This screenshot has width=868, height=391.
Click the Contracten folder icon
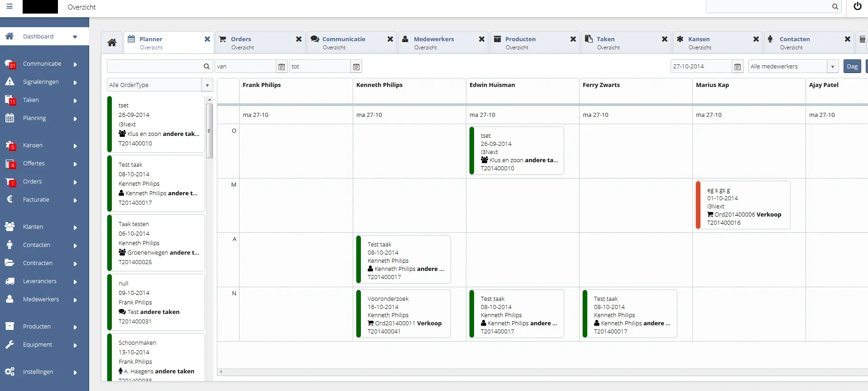pyautogui.click(x=10, y=263)
